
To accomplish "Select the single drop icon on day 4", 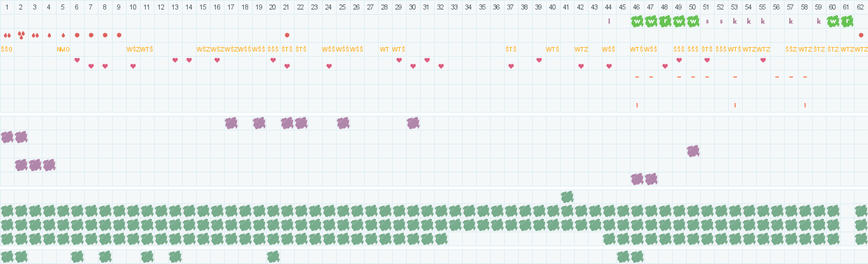I will (49, 35).
